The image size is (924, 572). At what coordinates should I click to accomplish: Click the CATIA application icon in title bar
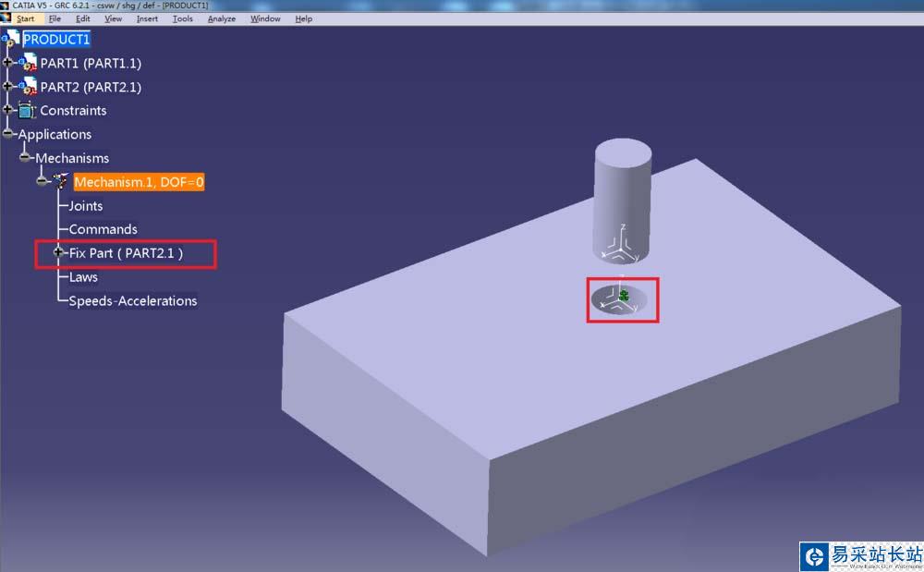pos(6,6)
